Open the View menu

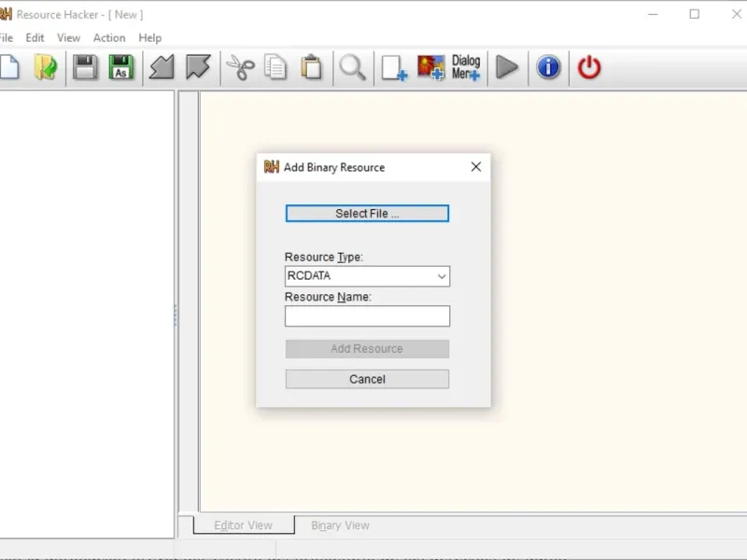[x=68, y=37]
